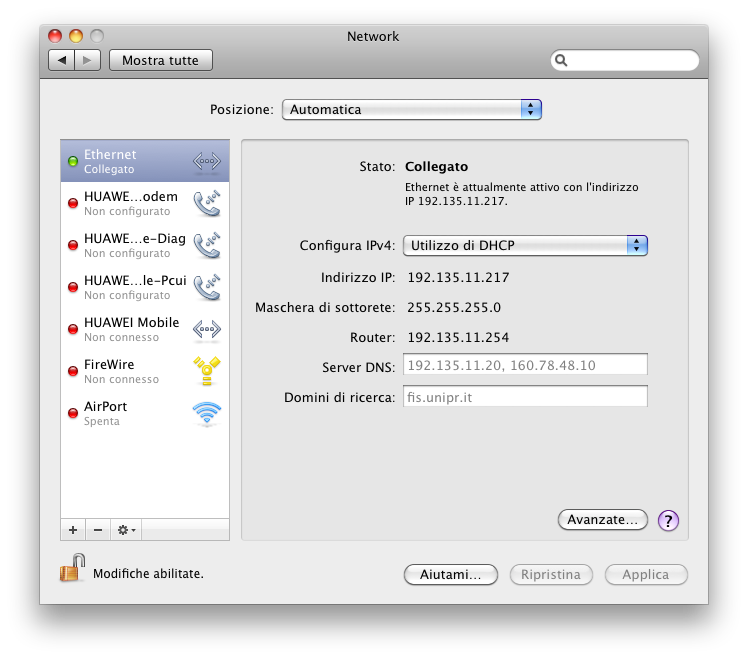Select FireWire service row
The width and height of the screenshot is (748, 659).
click(145, 371)
